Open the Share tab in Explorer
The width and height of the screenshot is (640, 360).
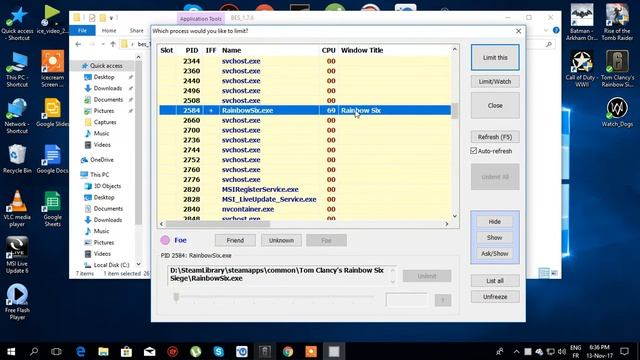point(136,31)
